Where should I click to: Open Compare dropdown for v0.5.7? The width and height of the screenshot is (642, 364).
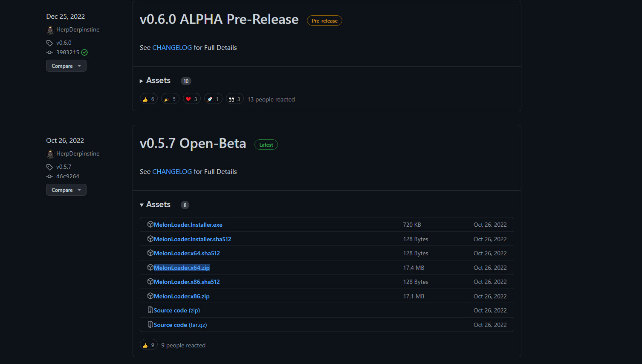pos(66,190)
